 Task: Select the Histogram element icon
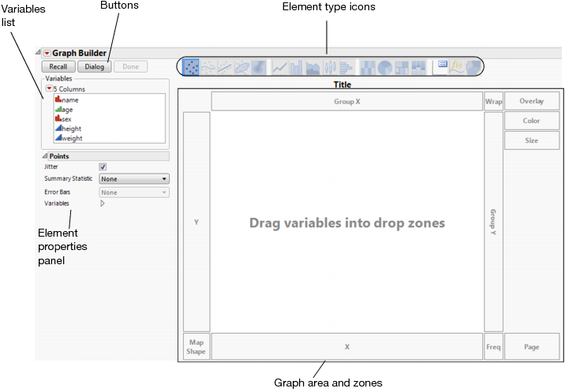click(346, 67)
